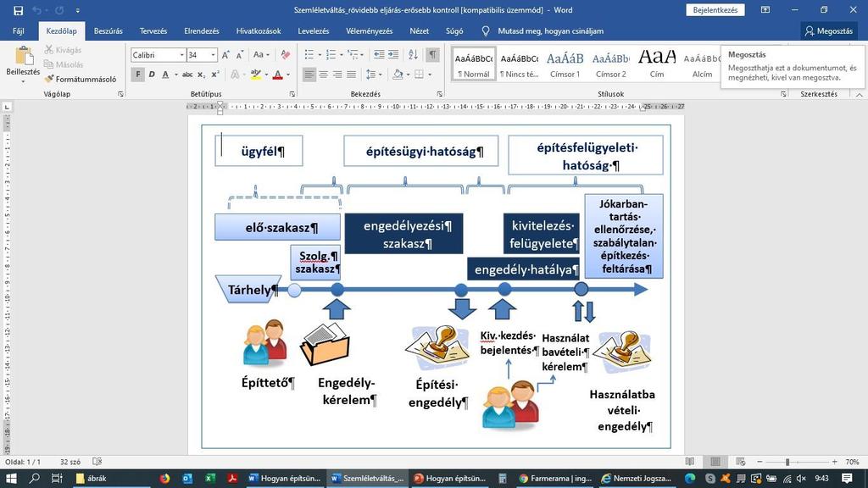Click the 32 szó word count

pos(70,462)
